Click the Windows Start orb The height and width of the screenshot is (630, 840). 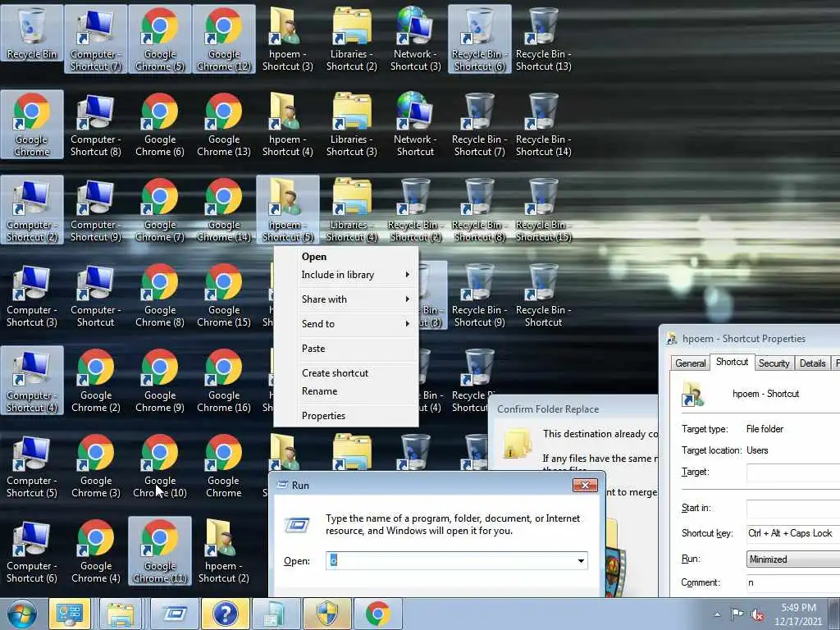pyautogui.click(x=22, y=614)
